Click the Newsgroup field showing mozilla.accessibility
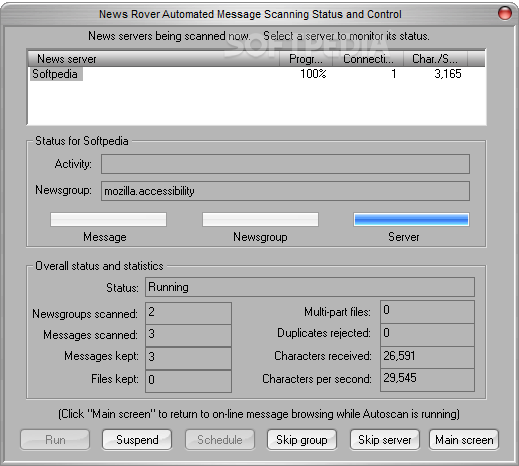The height and width of the screenshot is (466, 519). tap(285, 191)
